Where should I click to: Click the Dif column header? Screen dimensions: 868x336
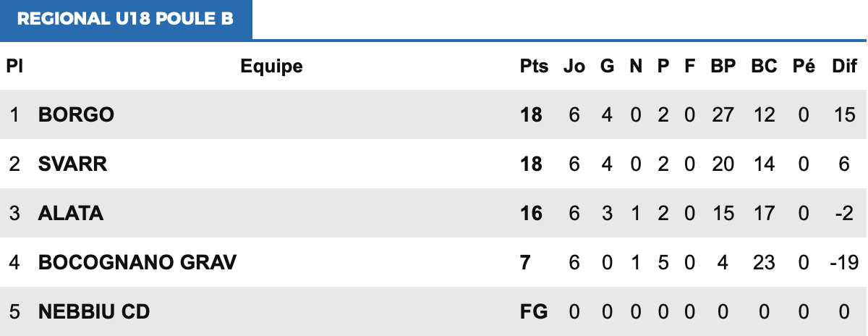pos(844,67)
